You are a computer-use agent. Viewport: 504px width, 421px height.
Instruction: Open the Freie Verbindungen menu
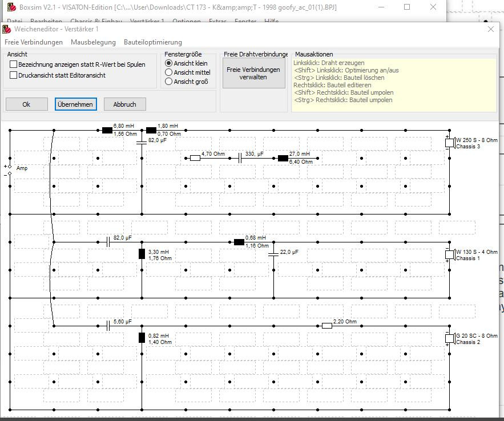tap(34, 42)
